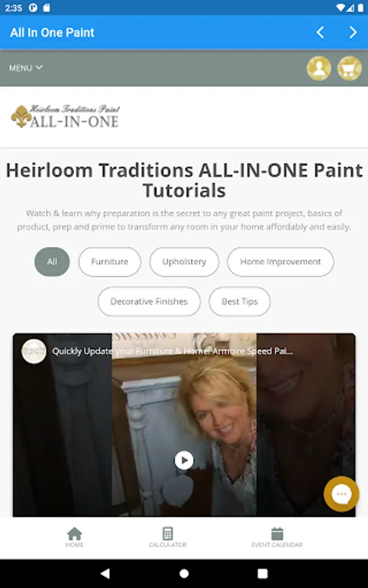Tap Android back navigation button

click(x=105, y=574)
